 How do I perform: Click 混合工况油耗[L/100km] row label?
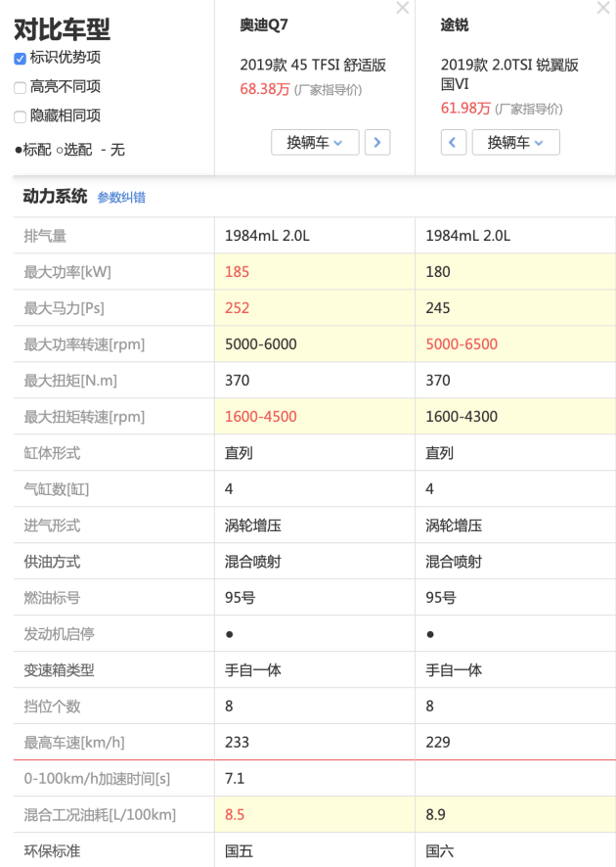(100, 814)
